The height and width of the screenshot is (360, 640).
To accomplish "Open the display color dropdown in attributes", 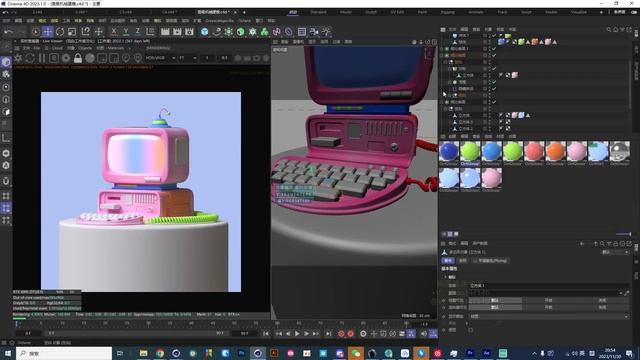I will (x=549, y=316).
